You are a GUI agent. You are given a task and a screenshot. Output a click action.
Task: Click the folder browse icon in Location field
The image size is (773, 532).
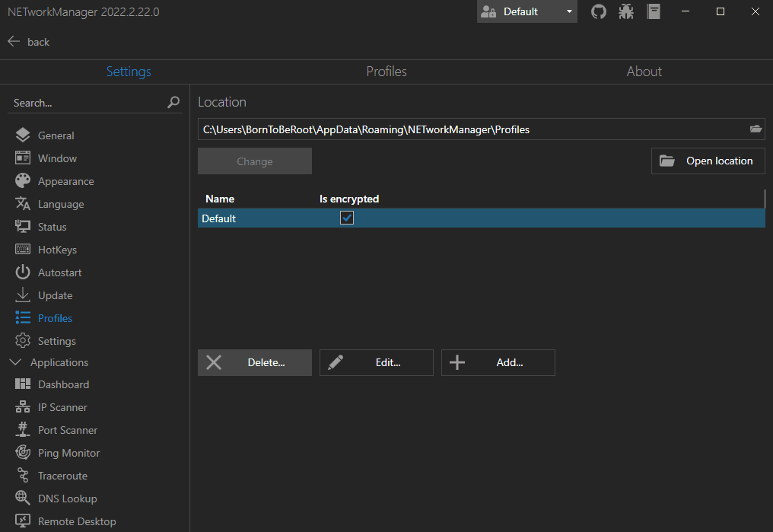[x=756, y=129]
